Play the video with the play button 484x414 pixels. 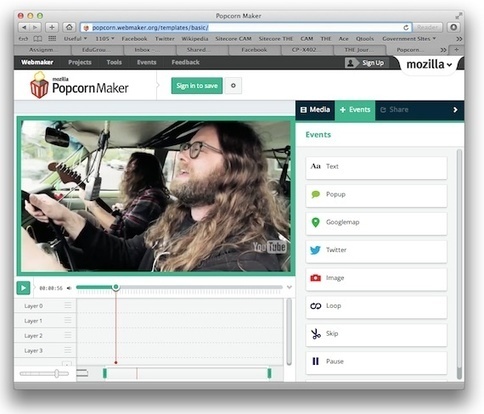[x=23, y=288]
